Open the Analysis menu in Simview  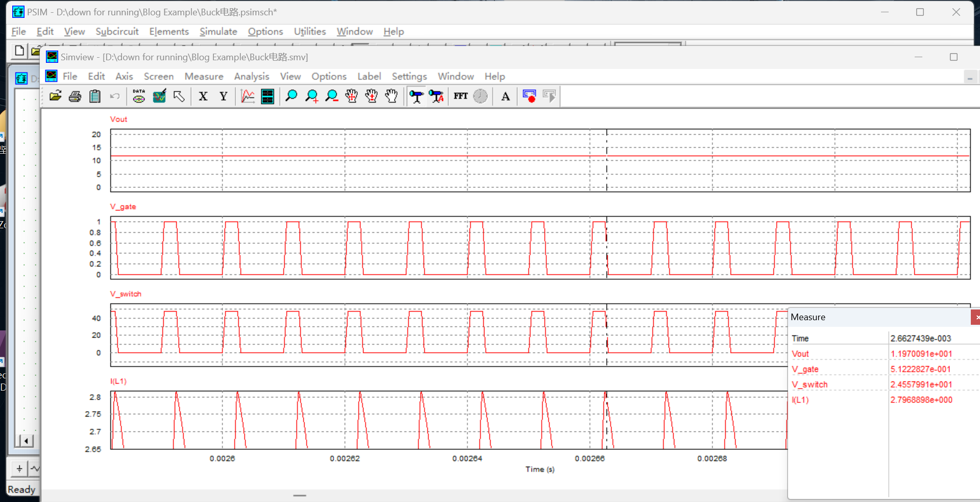(251, 76)
